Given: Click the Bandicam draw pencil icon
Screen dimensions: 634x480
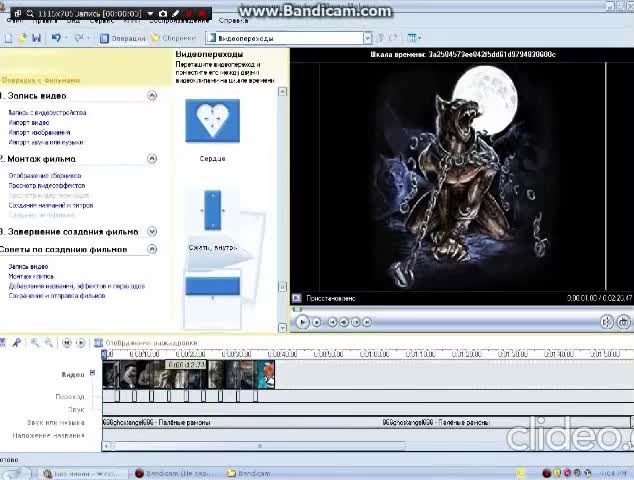Looking at the screenshot, I should click(175, 14).
